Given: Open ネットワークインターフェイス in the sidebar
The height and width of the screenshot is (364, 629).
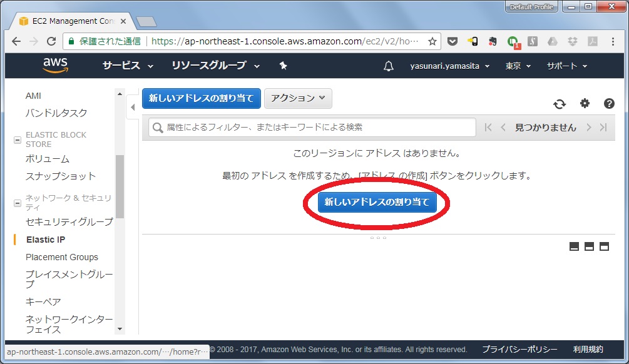Looking at the screenshot, I should tap(69, 325).
